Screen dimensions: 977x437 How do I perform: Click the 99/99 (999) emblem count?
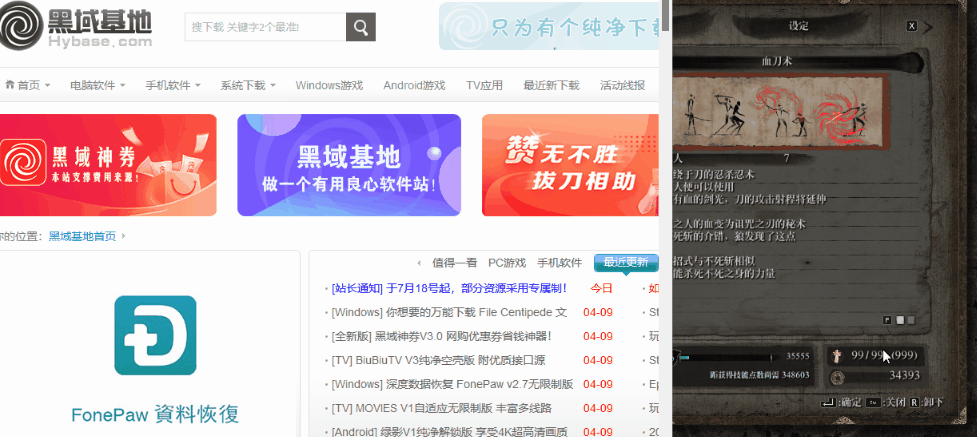pos(885,355)
